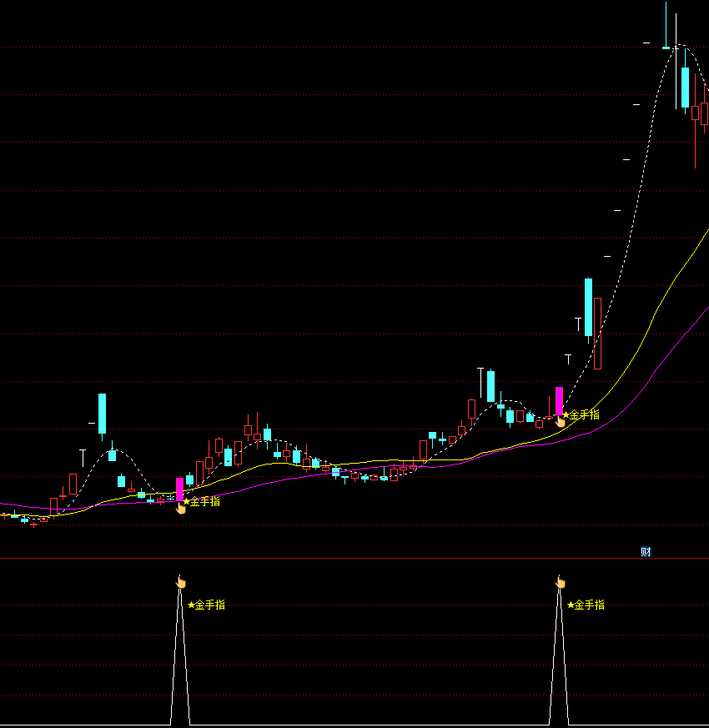Click the 金手指 text in lower panel left
Viewport: 709px width, 728px height.
pos(210,605)
